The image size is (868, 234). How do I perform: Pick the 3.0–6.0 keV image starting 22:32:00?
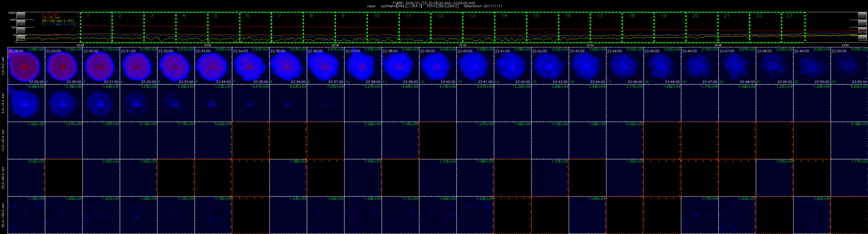(x=176, y=66)
